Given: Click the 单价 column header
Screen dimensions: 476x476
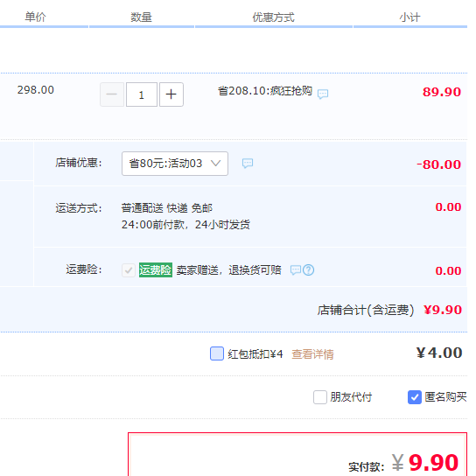Looking at the screenshot, I should pyautogui.click(x=35, y=17).
